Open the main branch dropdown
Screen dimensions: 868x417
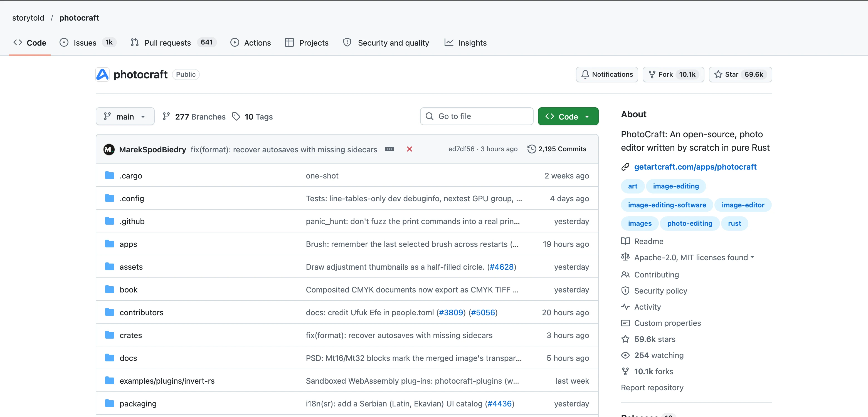click(x=125, y=116)
